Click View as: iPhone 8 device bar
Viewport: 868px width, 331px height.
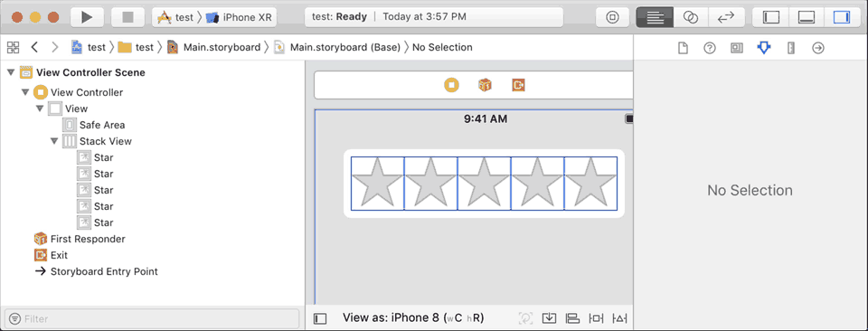pyautogui.click(x=413, y=317)
